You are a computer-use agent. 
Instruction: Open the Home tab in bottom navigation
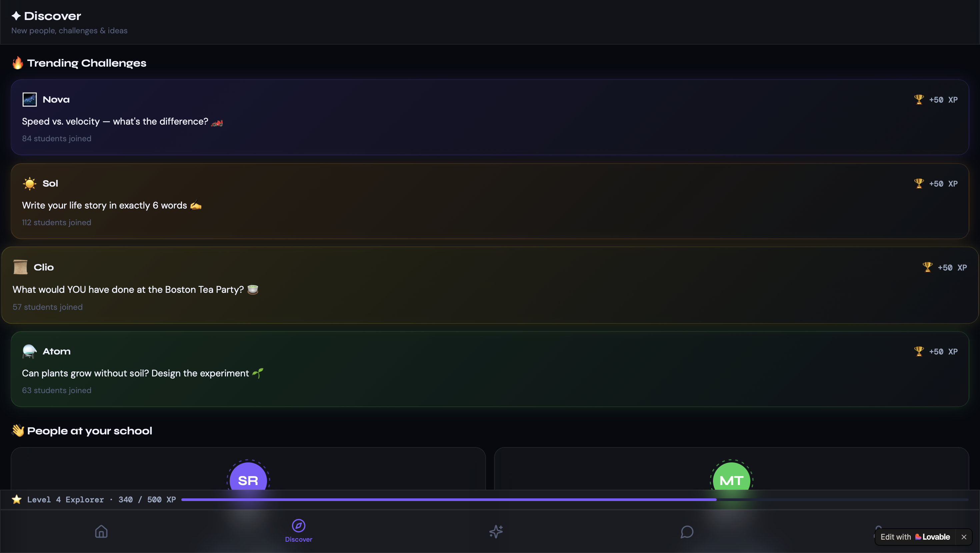pyautogui.click(x=101, y=531)
